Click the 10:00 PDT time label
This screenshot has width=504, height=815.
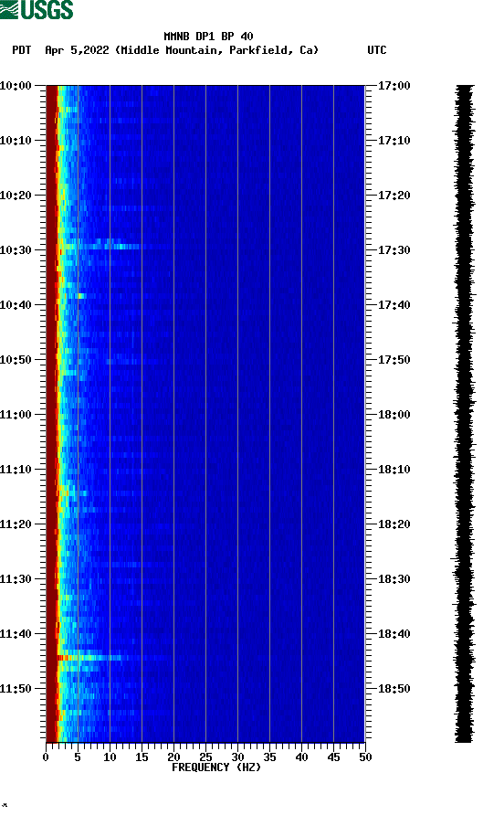(16, 86)
